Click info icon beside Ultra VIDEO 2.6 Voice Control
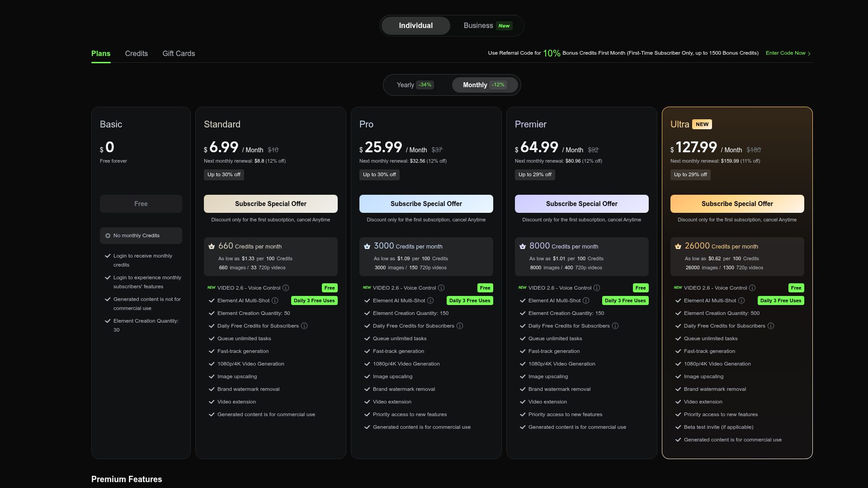This screenshot has height=488, width=868. tap(752, 288)
